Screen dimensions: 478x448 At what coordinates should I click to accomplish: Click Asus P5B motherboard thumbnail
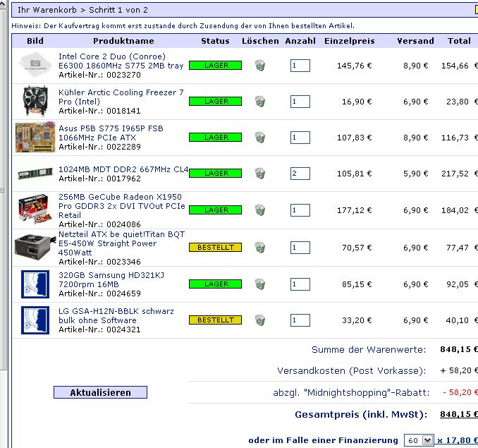pos(35,138)
